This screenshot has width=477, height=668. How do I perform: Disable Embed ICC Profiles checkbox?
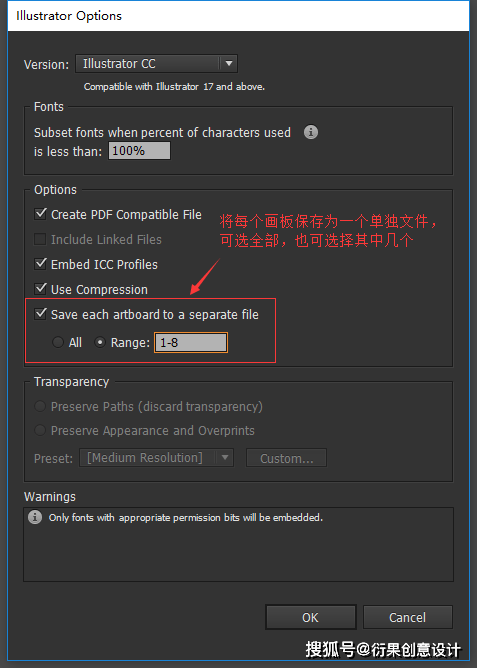(x=40, y=264)
